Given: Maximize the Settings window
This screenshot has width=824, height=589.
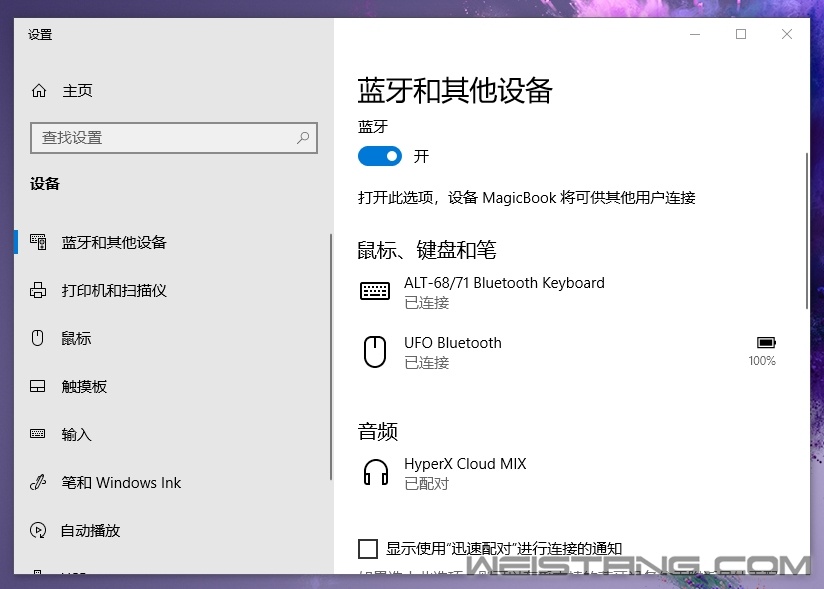Looking at the screenshot, I should (741, 34).
